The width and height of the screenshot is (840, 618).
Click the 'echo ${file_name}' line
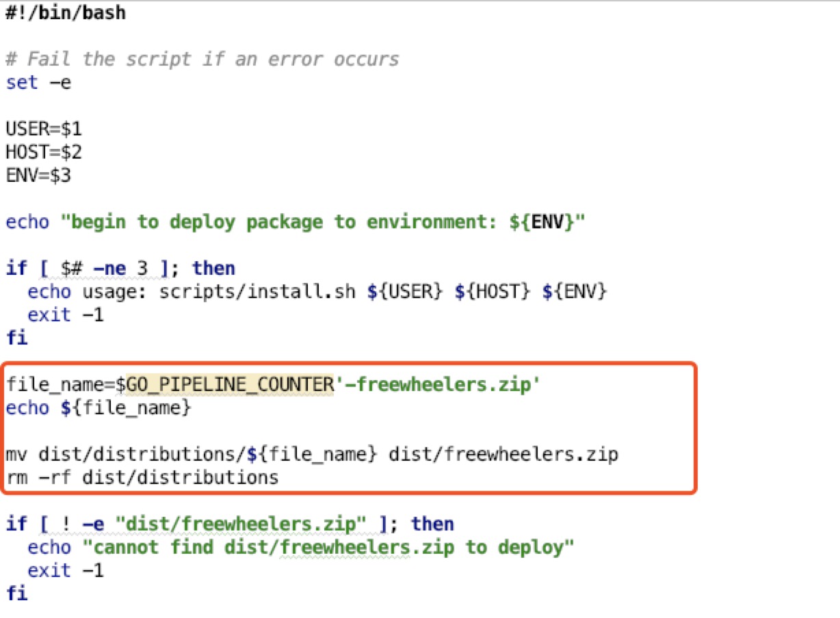coord(99,408)
